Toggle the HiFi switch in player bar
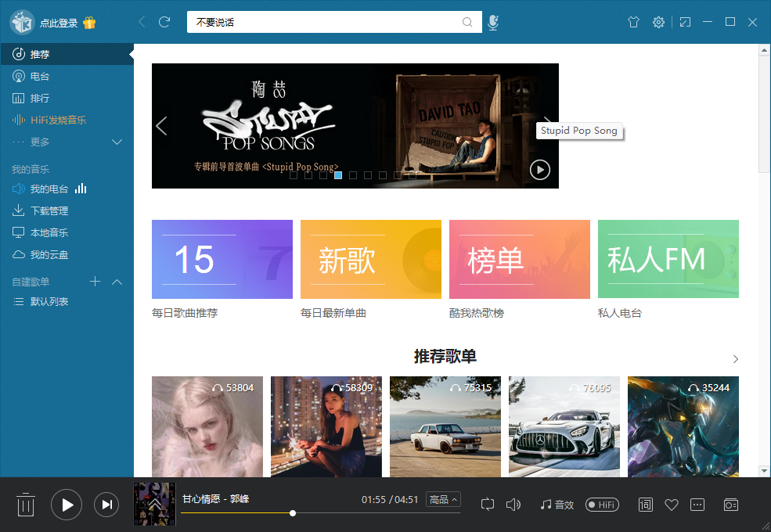Screen dimensions: 771x532 (x=602, y=505)
